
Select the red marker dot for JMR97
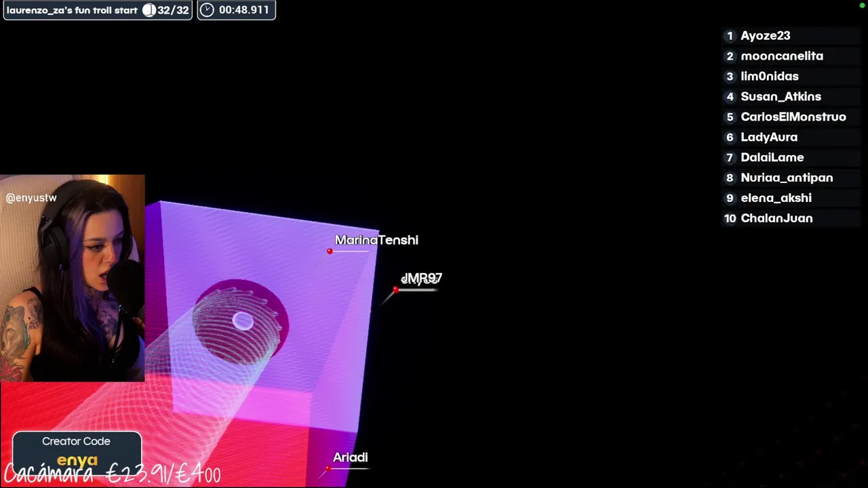pos(396,290)
